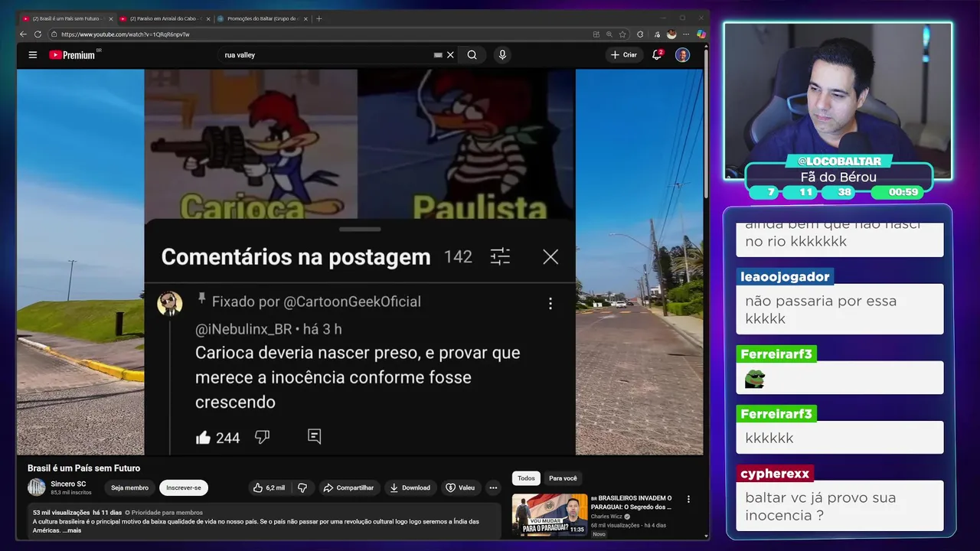Open browser profile avatar in toolbar

(671, 34)
